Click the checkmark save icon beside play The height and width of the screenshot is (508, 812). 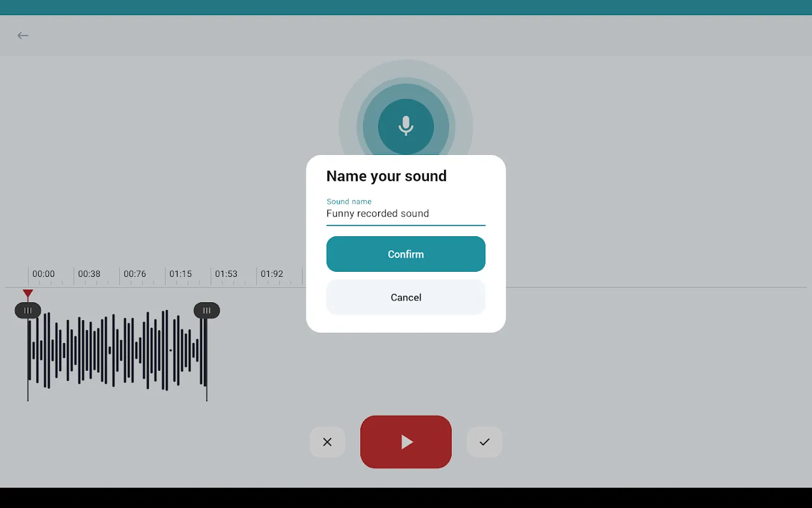(x=485, y=442)
